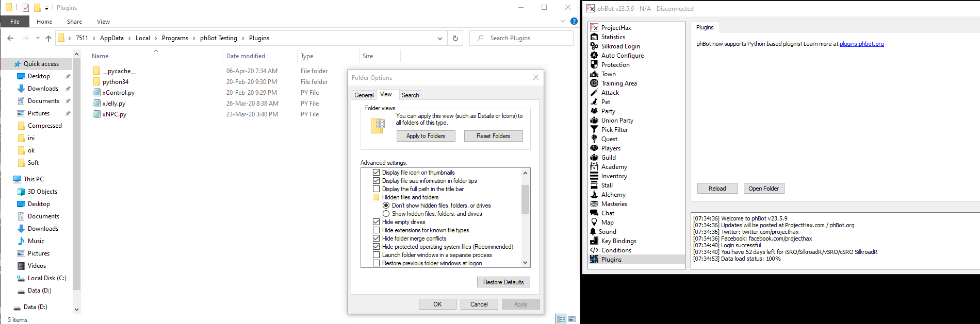Open the plugins.phbot.org link
This screenshot has width=980, height=324.
click(x=861, y=44)
